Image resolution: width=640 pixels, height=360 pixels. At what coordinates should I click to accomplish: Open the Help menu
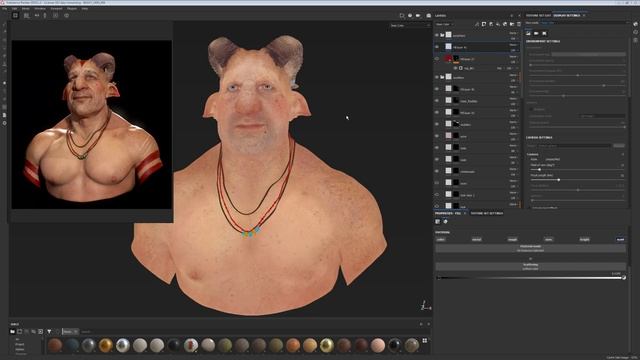[x=84, y=8]
